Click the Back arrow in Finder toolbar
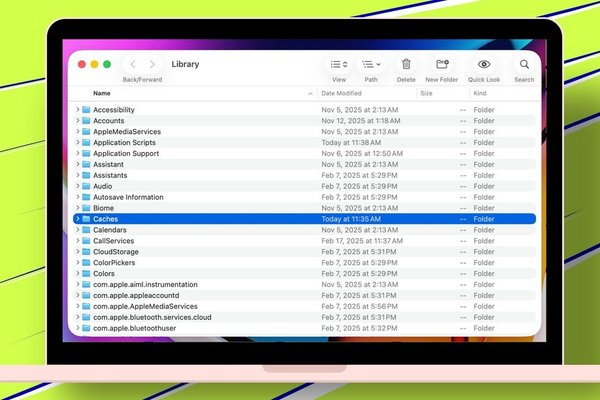 [133, 64]
